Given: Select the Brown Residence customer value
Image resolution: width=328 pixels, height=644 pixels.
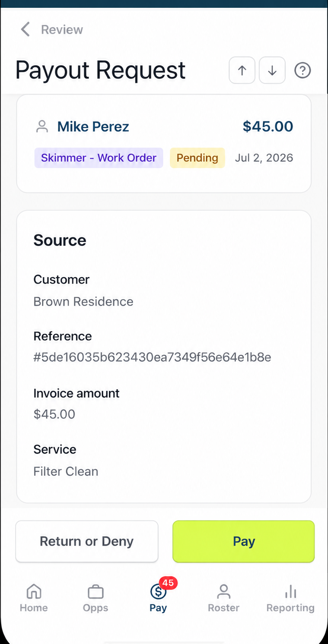Looking at the screenshot, I should pyautogui.click(x=83, y=301).
